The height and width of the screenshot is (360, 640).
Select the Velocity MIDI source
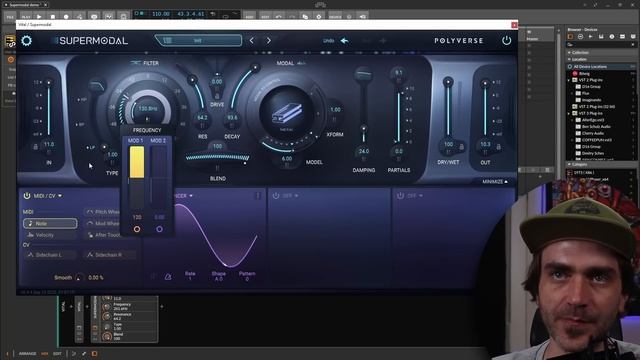point(50,235)
